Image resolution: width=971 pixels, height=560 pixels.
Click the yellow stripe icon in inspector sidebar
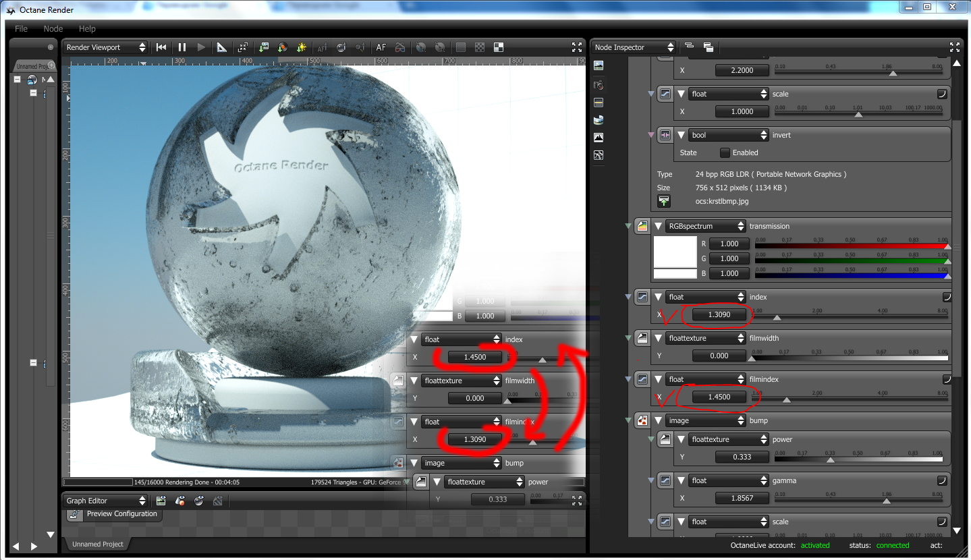599,103
